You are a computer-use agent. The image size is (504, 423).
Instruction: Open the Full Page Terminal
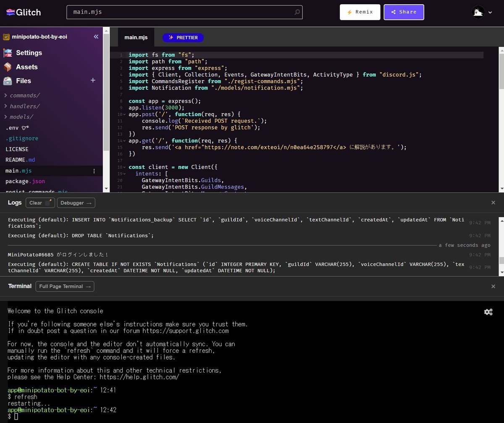(65, 286)
